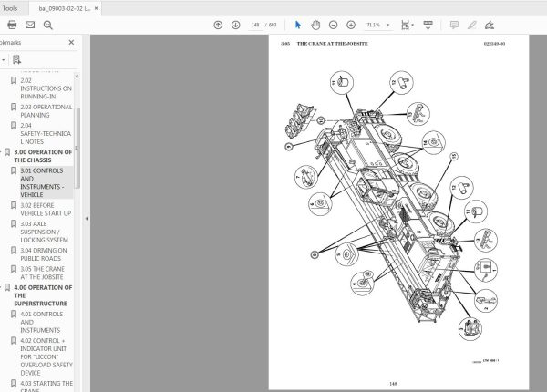This screenshot has height=392, width=547.
Task: Collapse the 4.00 Operation of the Superstructure section
Action: (1, 287)
